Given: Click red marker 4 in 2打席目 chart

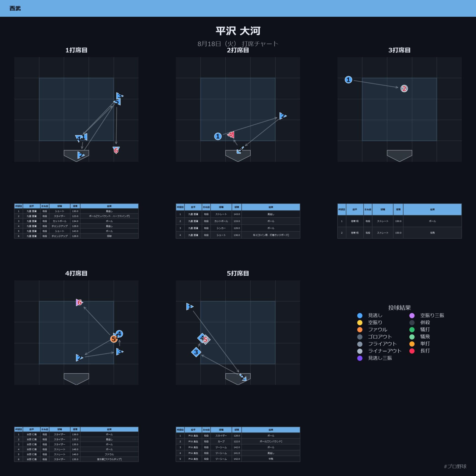Looking at the screenshot, I should pyautogui.click(x=231, y=135).
